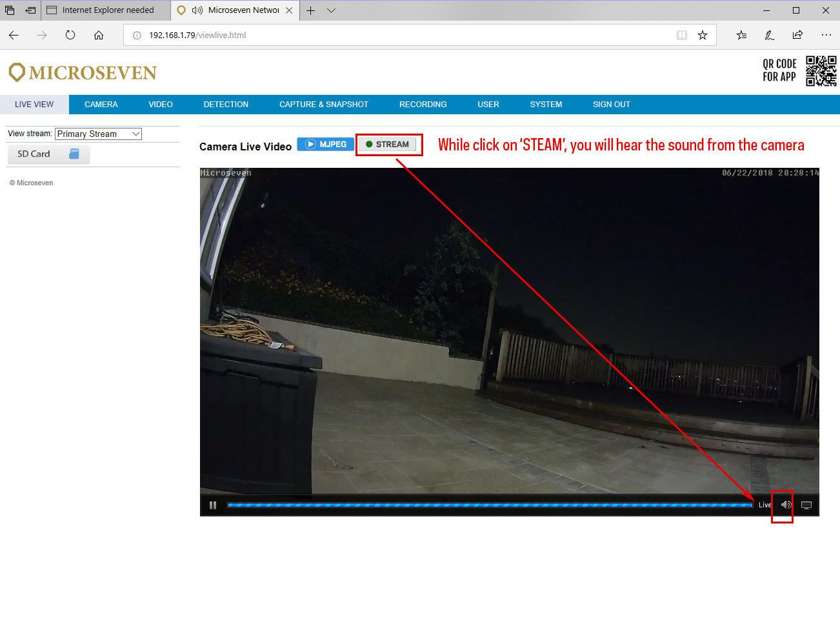Go forward in the browser

pyautogui.click(x=42, y=35)
